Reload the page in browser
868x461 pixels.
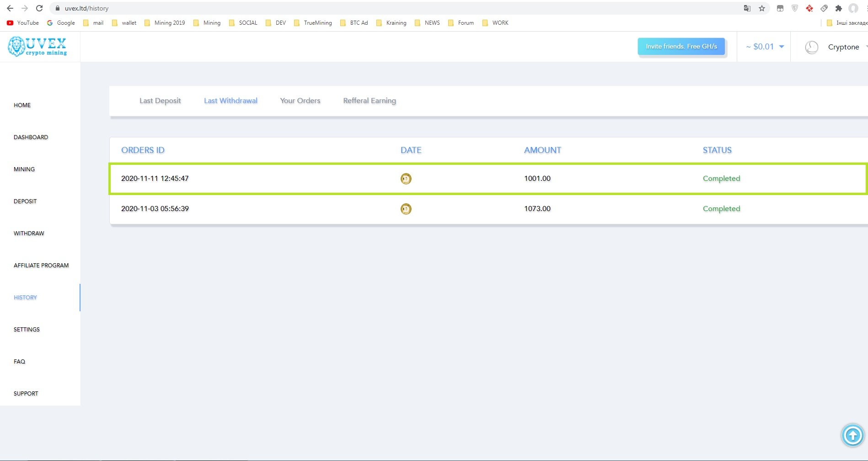(39, 8)
